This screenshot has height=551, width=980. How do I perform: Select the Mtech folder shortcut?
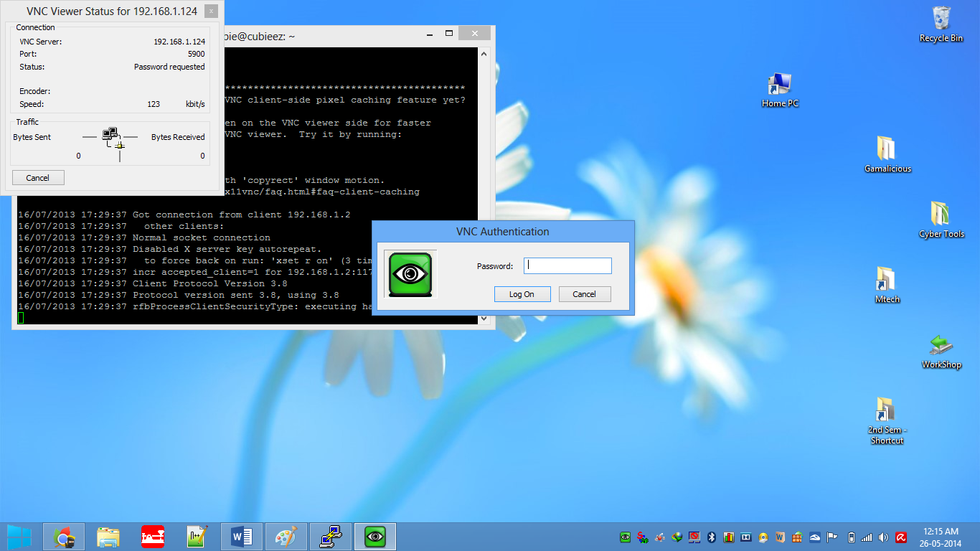[887, 285]
